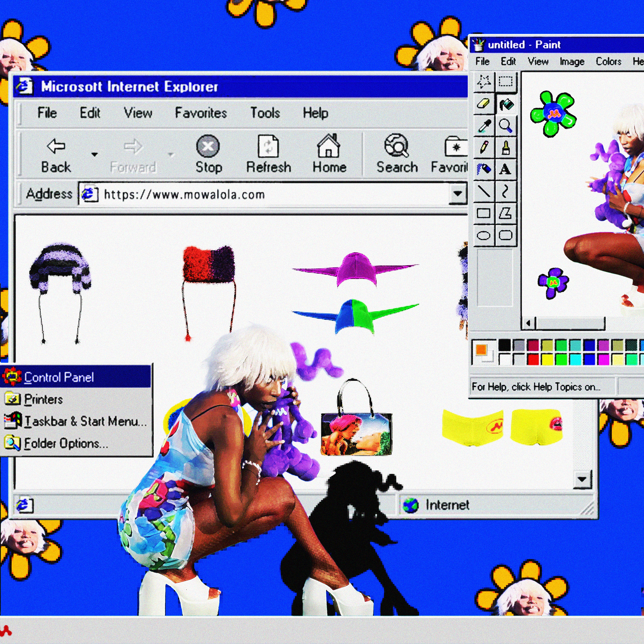This screenshot has height=644, width=644.
Task: Click the Stop button in the toolbar
Action: click(x=208, y=154)
